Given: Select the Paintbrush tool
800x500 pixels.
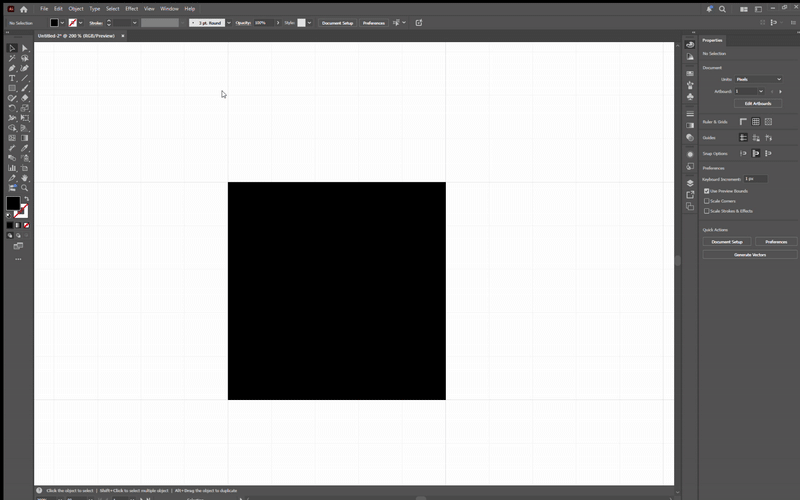Looking at the screenshot, I should [24, 88].
